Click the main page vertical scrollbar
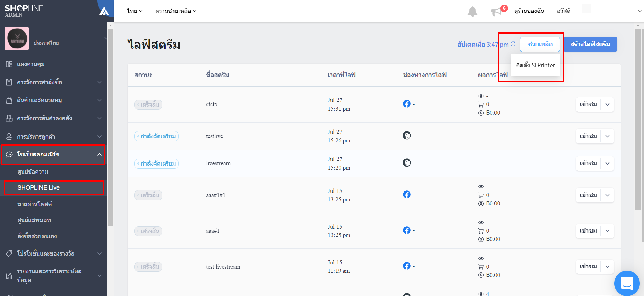Viewport: 644px width, 296px height. click(x=638, y=119)
